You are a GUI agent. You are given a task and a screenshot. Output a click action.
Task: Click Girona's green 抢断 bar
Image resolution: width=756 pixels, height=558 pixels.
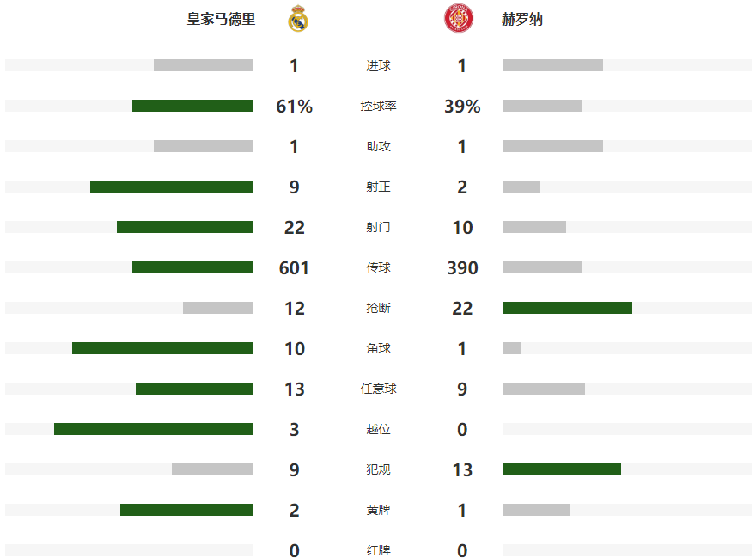[568, 308]
